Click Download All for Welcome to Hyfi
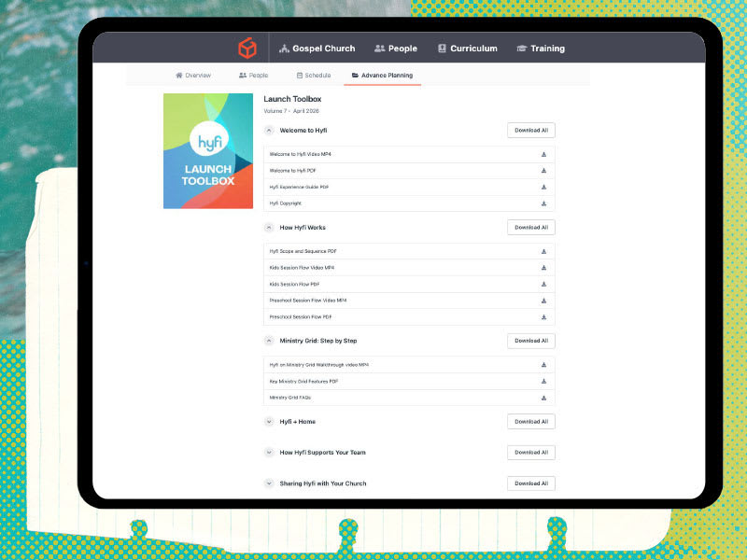 531,130
